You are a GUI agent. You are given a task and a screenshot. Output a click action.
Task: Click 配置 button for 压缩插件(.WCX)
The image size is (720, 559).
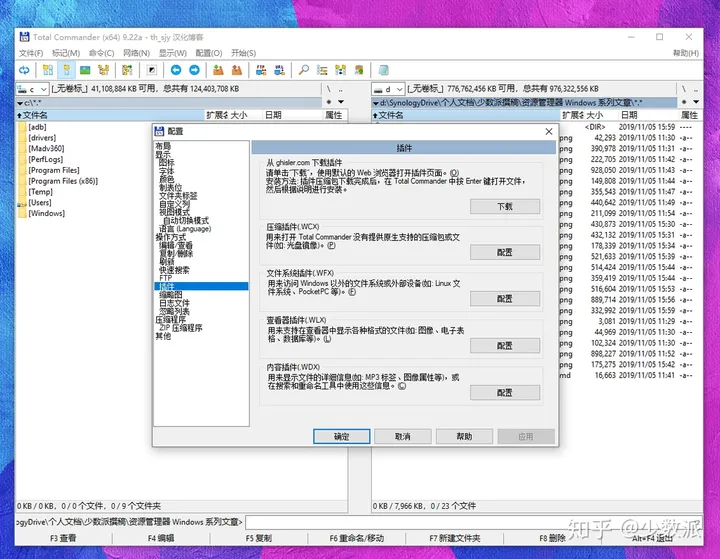click(505, 252)
